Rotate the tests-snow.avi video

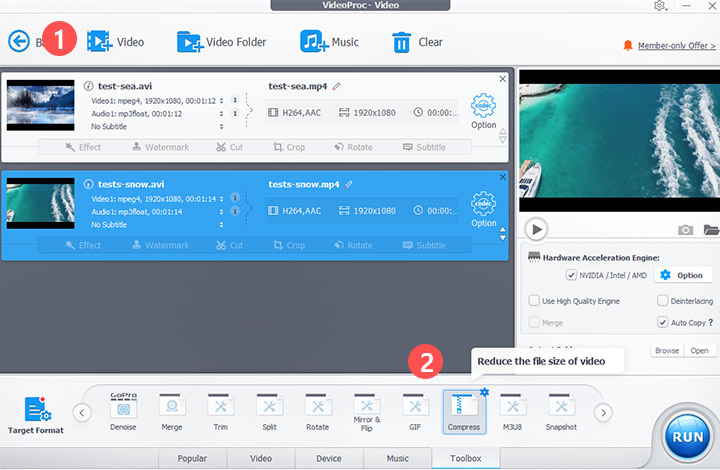pyautogui.click(x=353, y=245)
